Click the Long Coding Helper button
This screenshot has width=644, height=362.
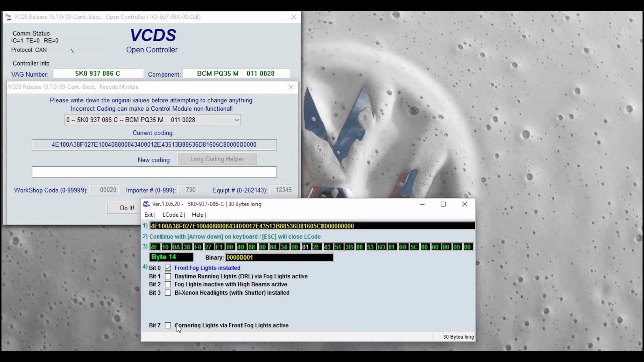point(217,159)
